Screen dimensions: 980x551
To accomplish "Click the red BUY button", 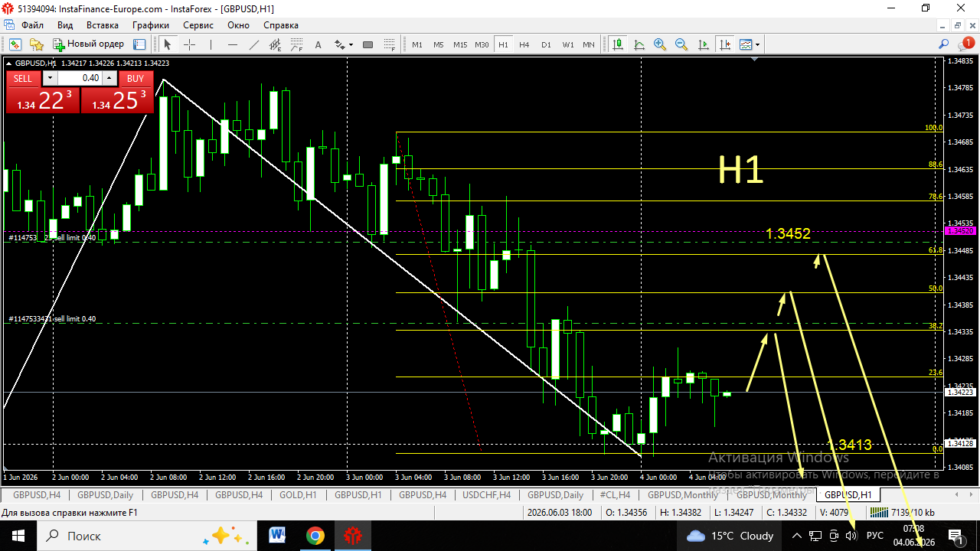I will (136, 78).
